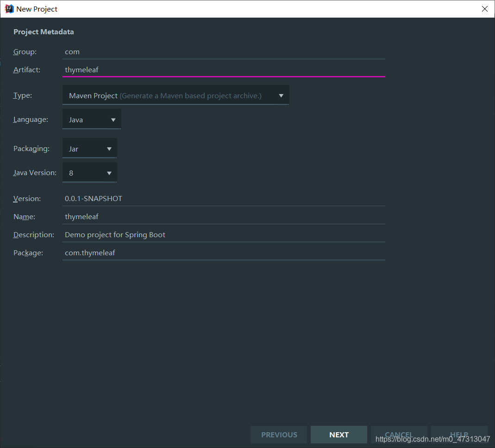The height and width of the screenshot is (448, 495).
Task: Focus the Artifact field with thymeleaf
Action: point(224,70)
